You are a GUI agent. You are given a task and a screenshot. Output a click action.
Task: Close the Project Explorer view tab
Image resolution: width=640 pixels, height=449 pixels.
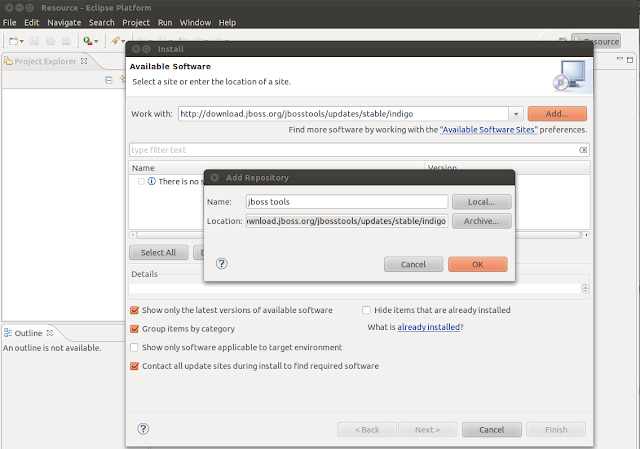pos(84,61)
